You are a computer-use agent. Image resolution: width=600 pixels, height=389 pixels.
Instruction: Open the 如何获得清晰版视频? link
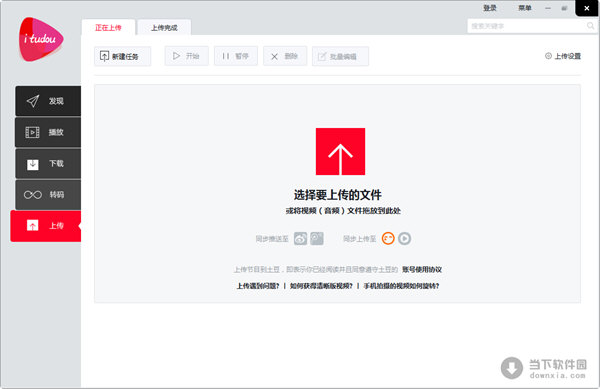coord(321,286)
